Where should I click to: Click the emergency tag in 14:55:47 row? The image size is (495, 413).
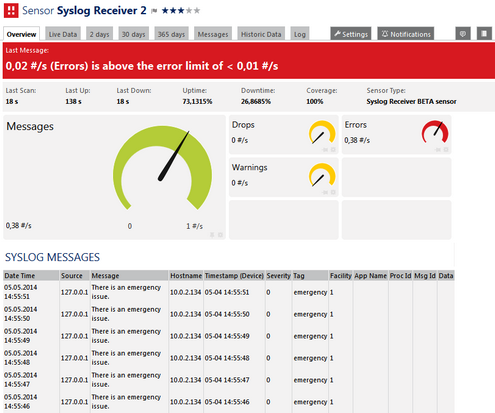coord(310,380)
